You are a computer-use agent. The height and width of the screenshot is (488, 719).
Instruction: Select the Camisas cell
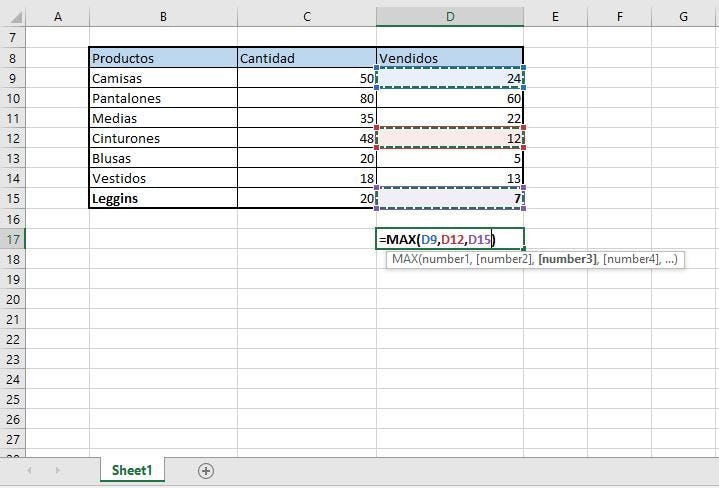[x=163, y=78]
